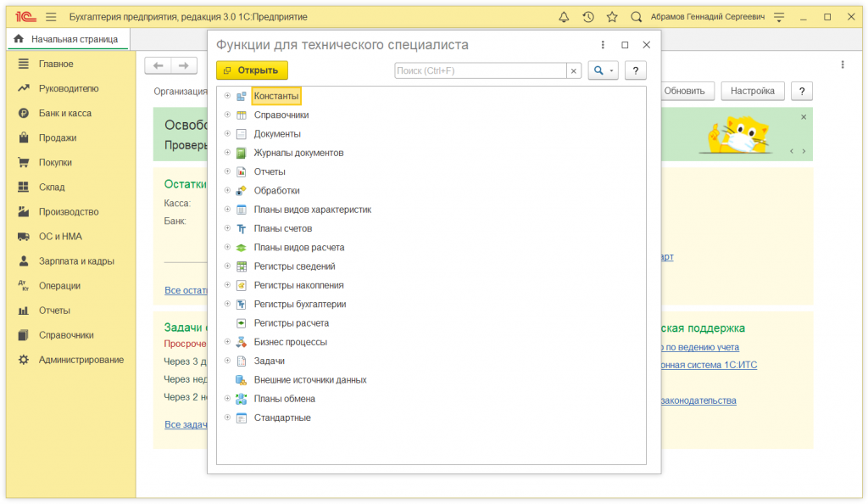The image size is (868, 504).
Task: Click the favorites star icon
Action: pyautogui.click(x=611, y=17)
